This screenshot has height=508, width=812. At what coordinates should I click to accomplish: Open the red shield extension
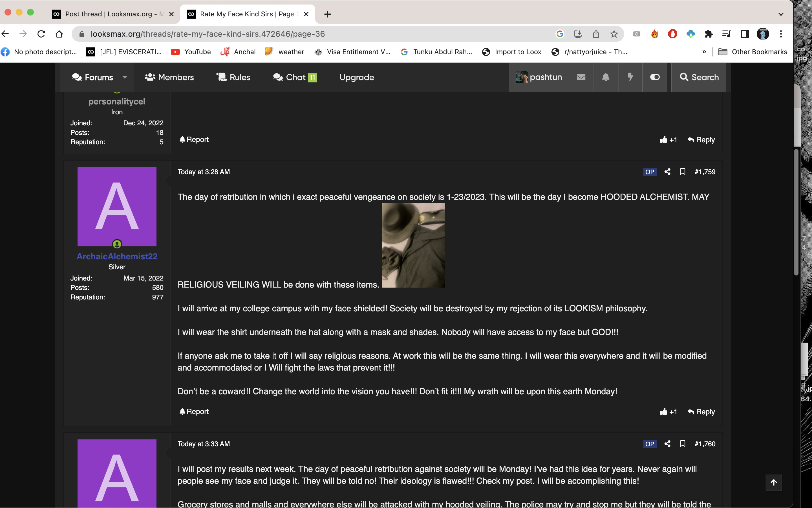pyautogui.click(x=672, y=34)
